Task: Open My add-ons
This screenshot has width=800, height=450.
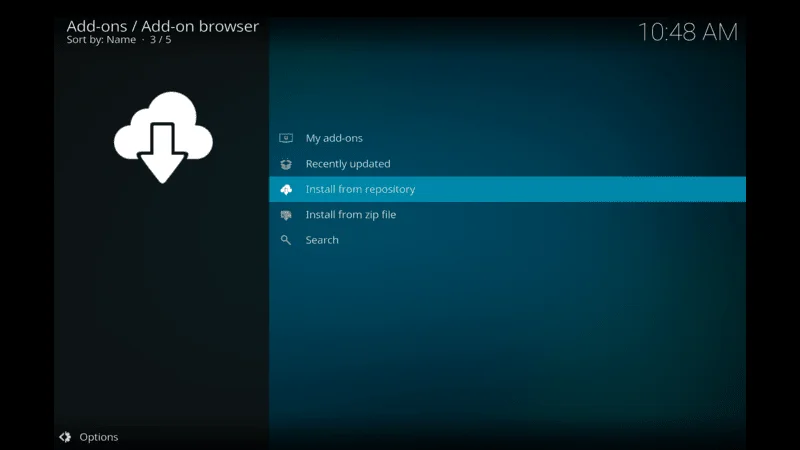Action: pos(507,138)
